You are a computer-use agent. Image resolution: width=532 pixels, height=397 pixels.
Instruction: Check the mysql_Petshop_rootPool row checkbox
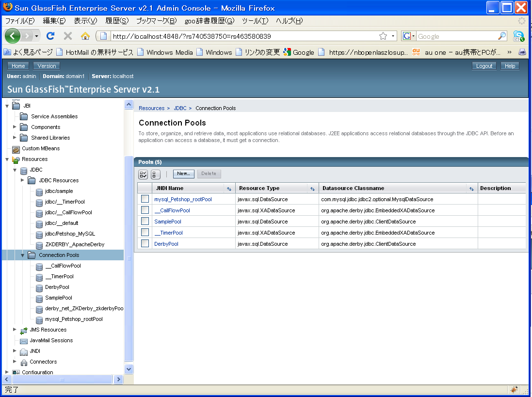coord(145,199)
